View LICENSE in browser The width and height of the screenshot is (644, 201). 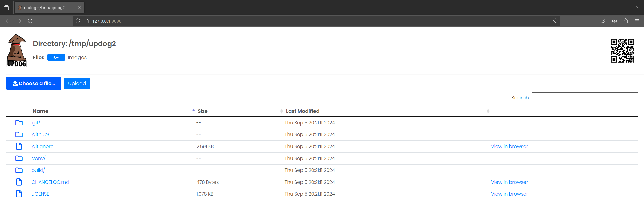click(x=509, y=194)
